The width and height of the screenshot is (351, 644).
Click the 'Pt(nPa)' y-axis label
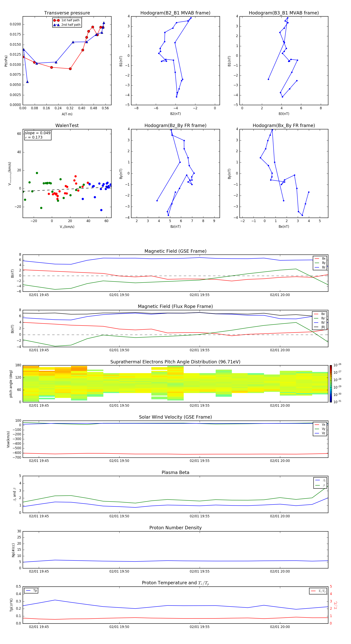click(6, 61)
